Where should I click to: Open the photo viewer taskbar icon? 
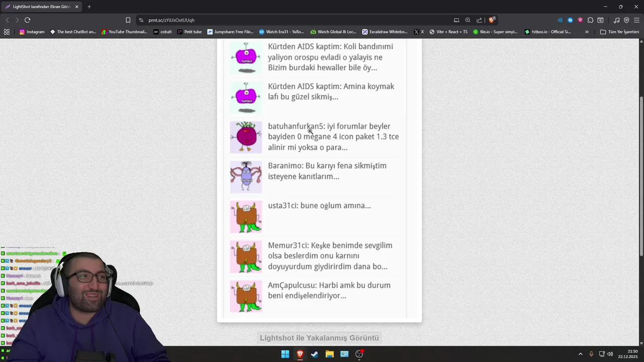coord(344,354)
